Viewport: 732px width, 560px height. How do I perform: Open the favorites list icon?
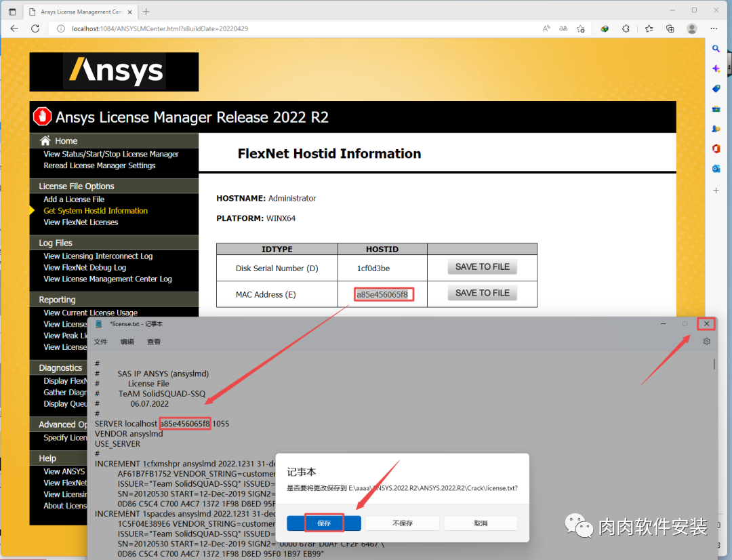coord(649,28)
